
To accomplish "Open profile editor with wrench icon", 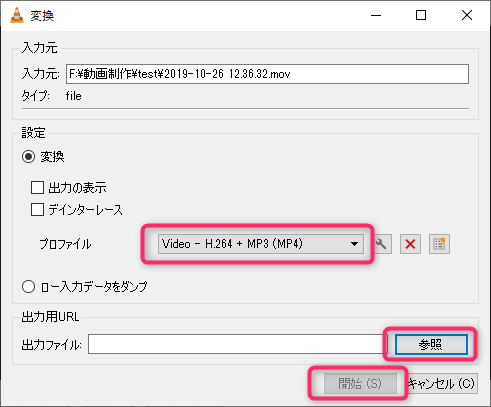I will click(382, 244).
